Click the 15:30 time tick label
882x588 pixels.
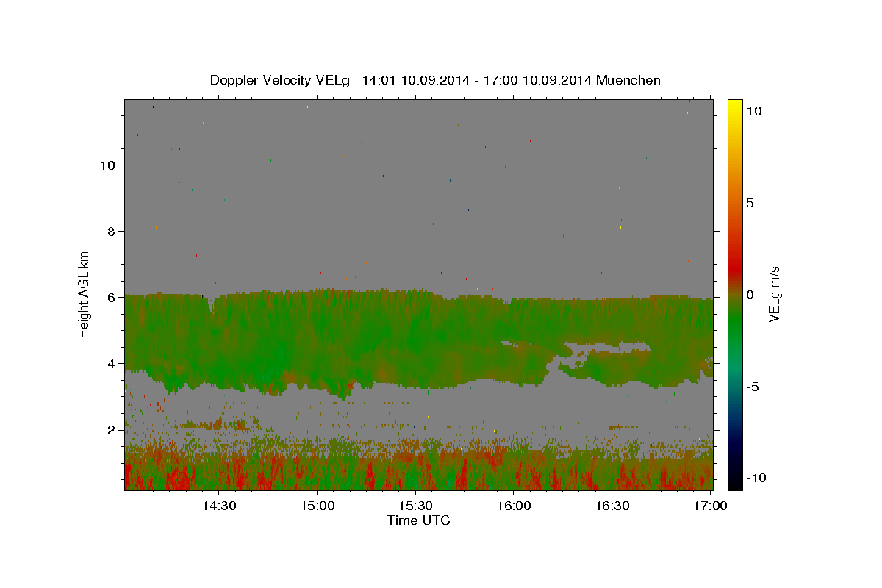click(416, 506)
